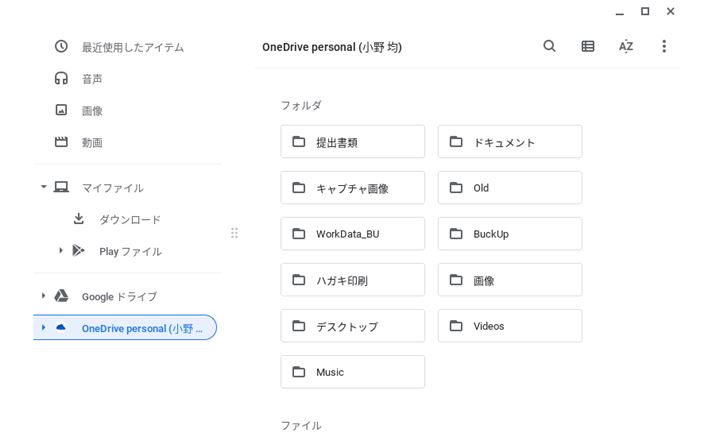This screenshot has height=440, width=715.
Task: Open the Music folder
Action: tap(352, 372)
